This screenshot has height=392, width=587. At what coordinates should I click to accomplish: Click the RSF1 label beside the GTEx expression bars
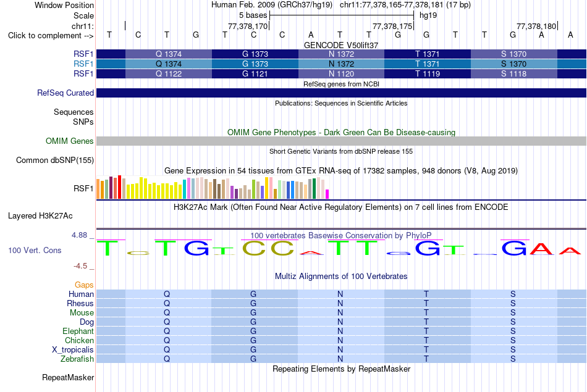(83, 188)
